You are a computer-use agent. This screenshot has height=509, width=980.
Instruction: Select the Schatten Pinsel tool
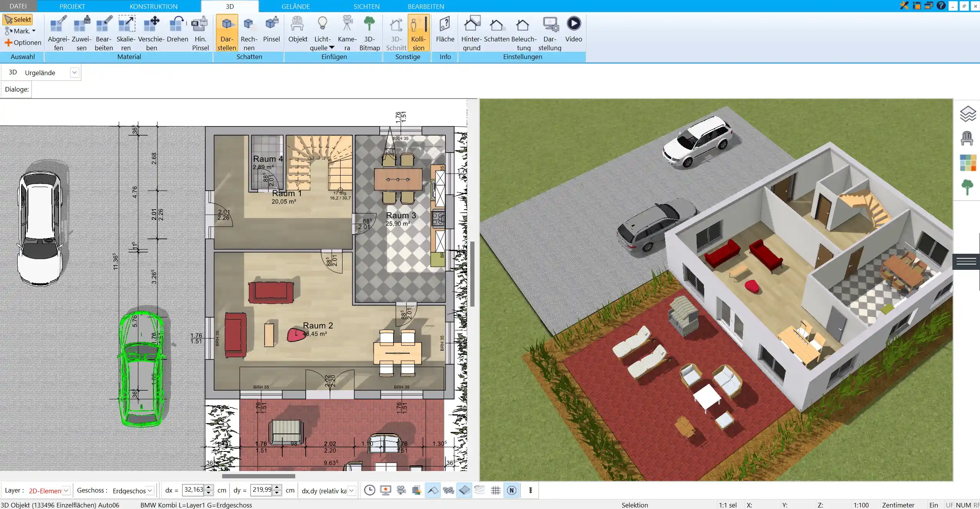[272, 29]
